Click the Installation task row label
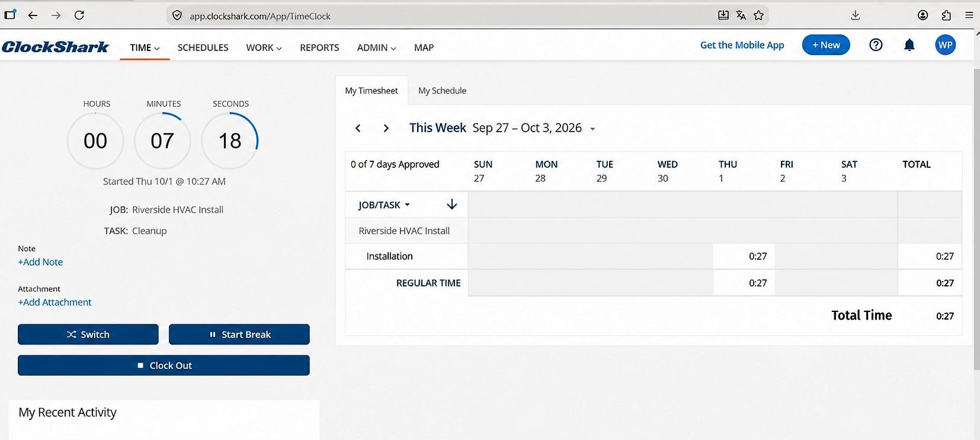The height and width of the screenshot is (440, 980). pos(389,256)
